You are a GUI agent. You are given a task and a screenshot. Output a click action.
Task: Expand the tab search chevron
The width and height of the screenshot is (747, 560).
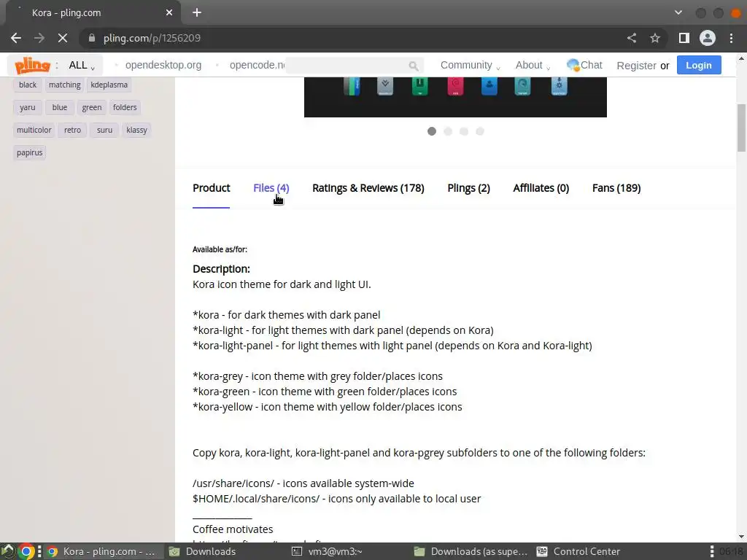coord(678,13)
